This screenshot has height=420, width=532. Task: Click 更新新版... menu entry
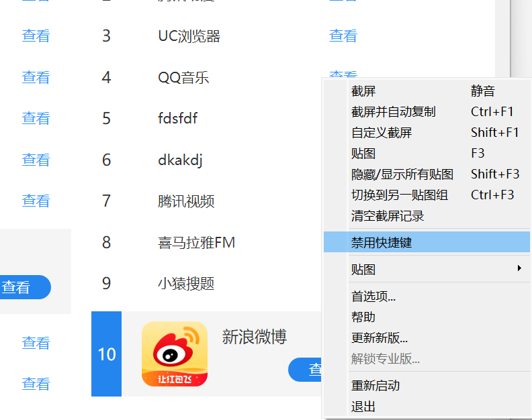click(427, 337)
